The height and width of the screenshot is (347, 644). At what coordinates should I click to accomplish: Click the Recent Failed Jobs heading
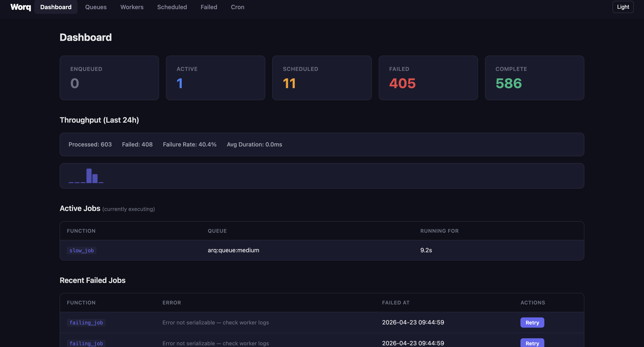click(92, 280)
